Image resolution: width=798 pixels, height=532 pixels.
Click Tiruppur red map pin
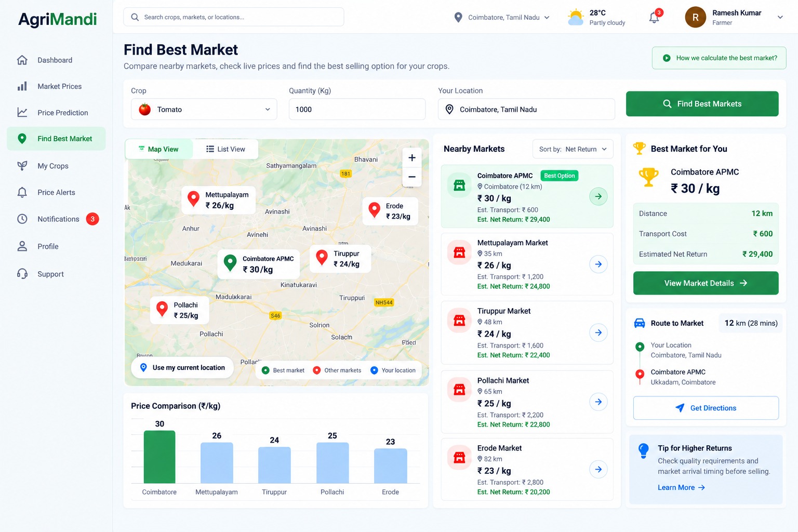click(322, 257)
